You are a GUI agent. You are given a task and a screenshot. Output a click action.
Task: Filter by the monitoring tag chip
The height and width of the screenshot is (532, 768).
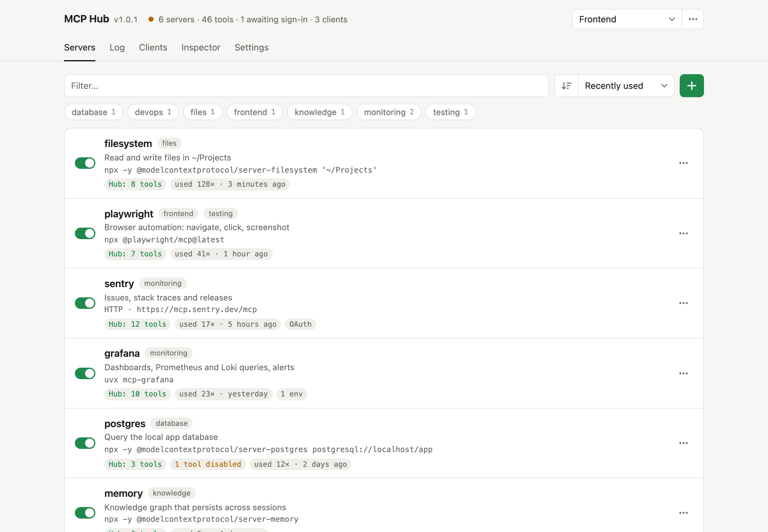pyautogui.click(x=389, y=112)
